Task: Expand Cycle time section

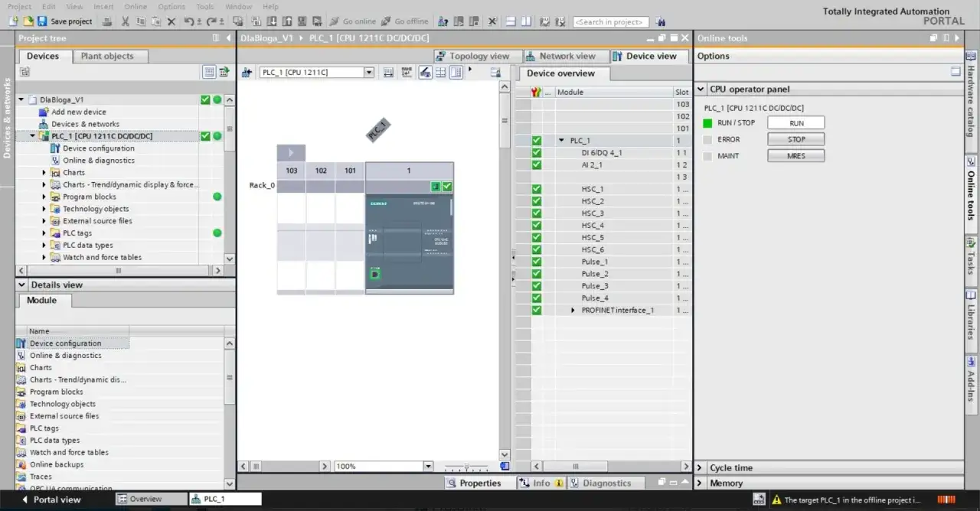Action: click(x=701, y=468)
